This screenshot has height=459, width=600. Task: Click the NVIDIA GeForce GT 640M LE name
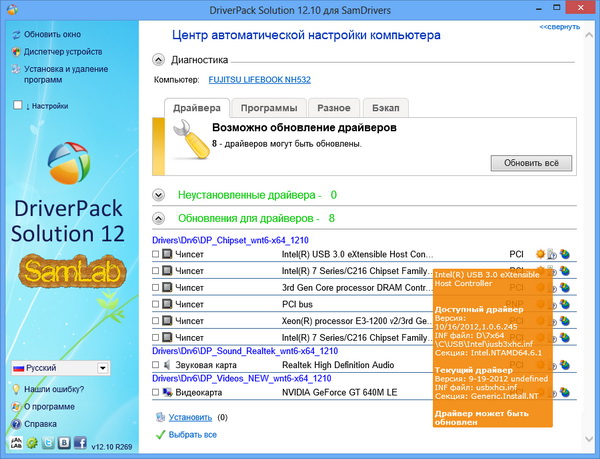339,392
